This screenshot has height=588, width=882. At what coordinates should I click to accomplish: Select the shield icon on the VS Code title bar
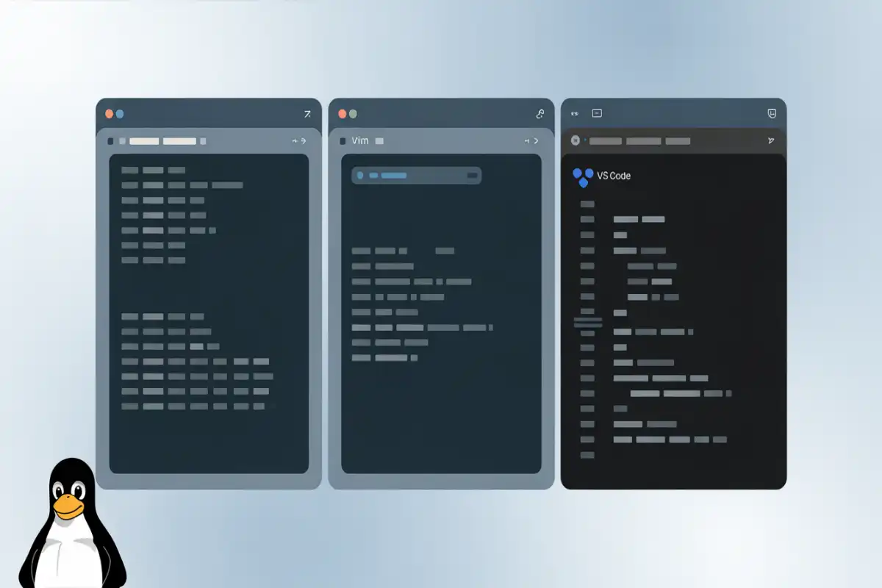772,112
